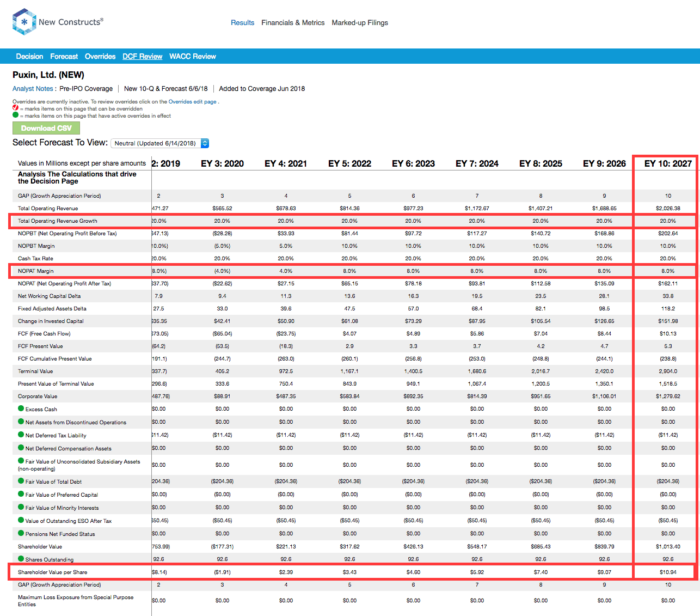Click the green marker beside Fair Value of Unconsolidated Subsidiary Assets
The image size is (700, 616).
[x=21, y=461]
